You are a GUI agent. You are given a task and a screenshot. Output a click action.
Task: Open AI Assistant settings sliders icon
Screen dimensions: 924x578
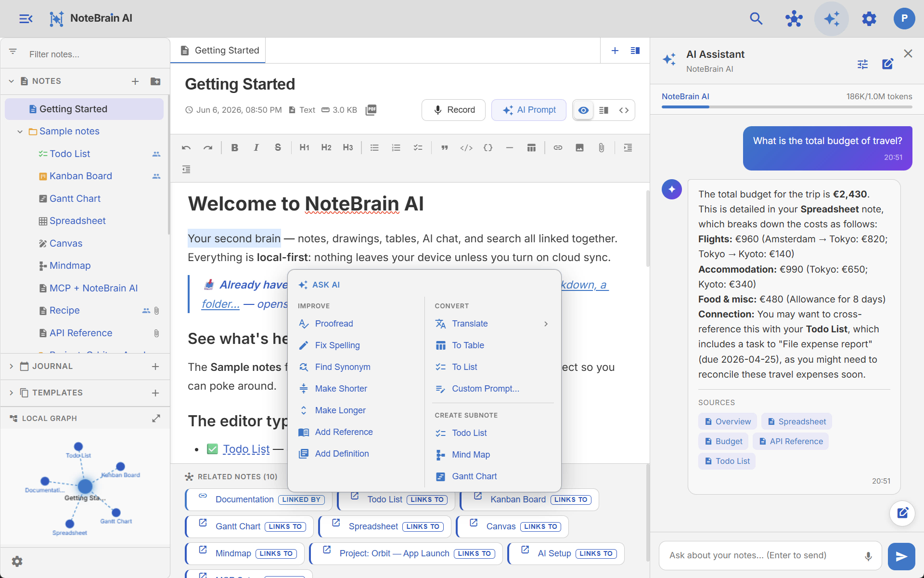(x=862, y=64)
